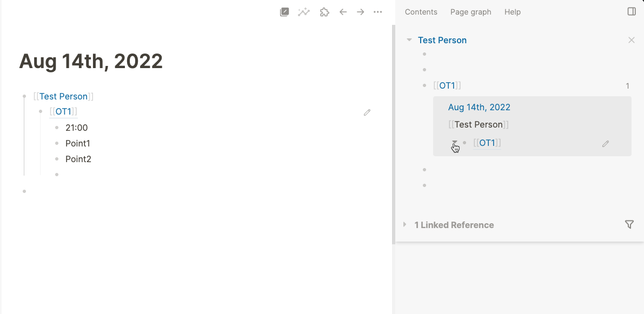This screenshot has height=314, width=644.
Task: Click the 21:00 timestamp block
Action: (x=75, y=128)
